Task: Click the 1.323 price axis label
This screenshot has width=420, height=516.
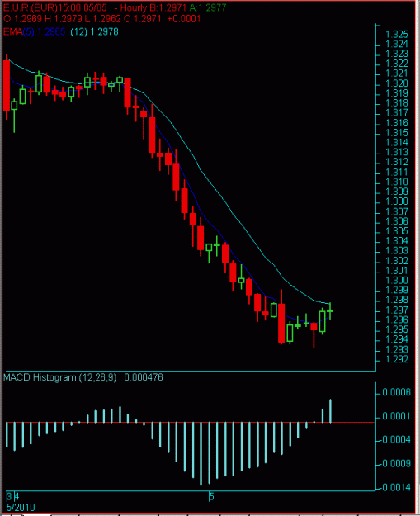Action: coord(396,54)
